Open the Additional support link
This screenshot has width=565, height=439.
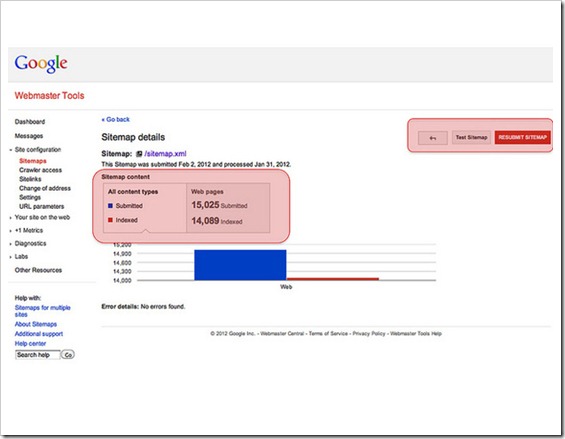tap(39, 334)
